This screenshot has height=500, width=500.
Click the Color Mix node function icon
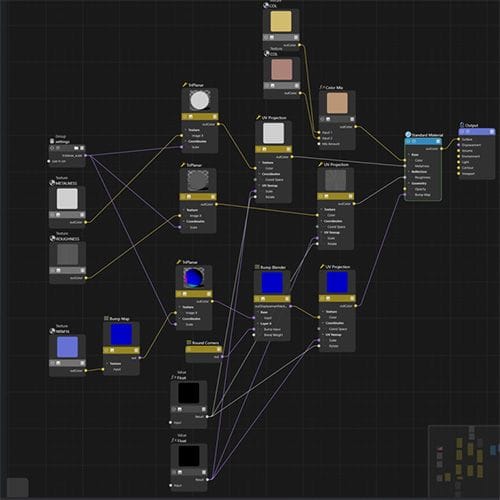tap(322, 88)
